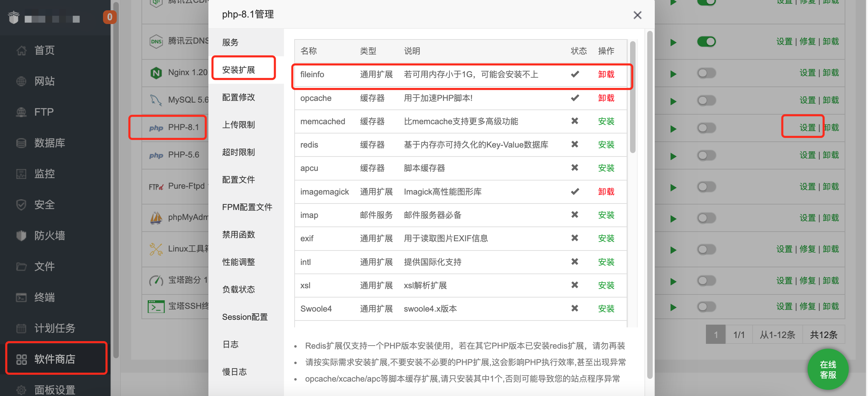Expand the play arrow beside the imagemagick-aligned row
868x396 pixels.
pyautogui.click(x=673, y=186)
